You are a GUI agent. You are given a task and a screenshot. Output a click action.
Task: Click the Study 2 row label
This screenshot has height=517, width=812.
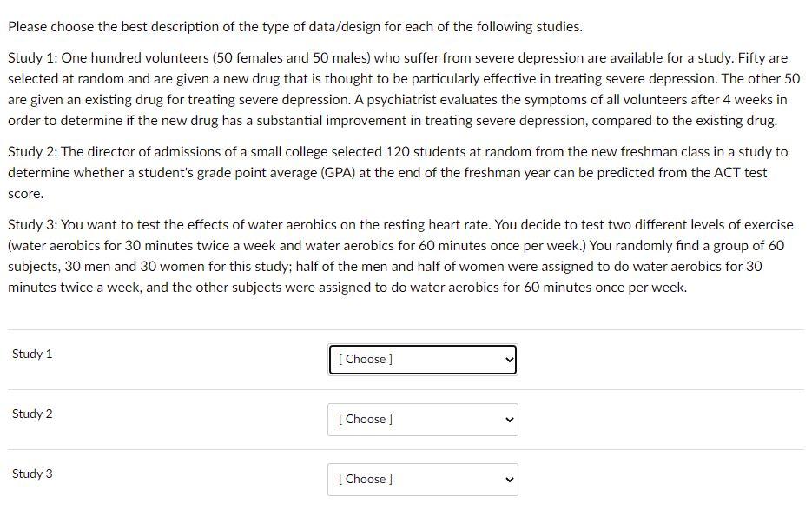32,414
